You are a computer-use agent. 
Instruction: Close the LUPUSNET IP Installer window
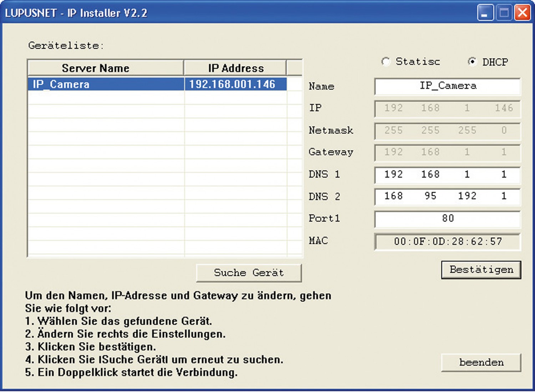click(x=523, y=13)
